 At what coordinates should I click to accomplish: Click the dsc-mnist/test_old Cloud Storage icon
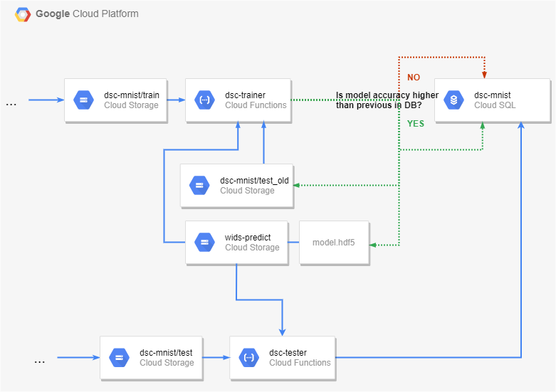click(x=199, y=186)
